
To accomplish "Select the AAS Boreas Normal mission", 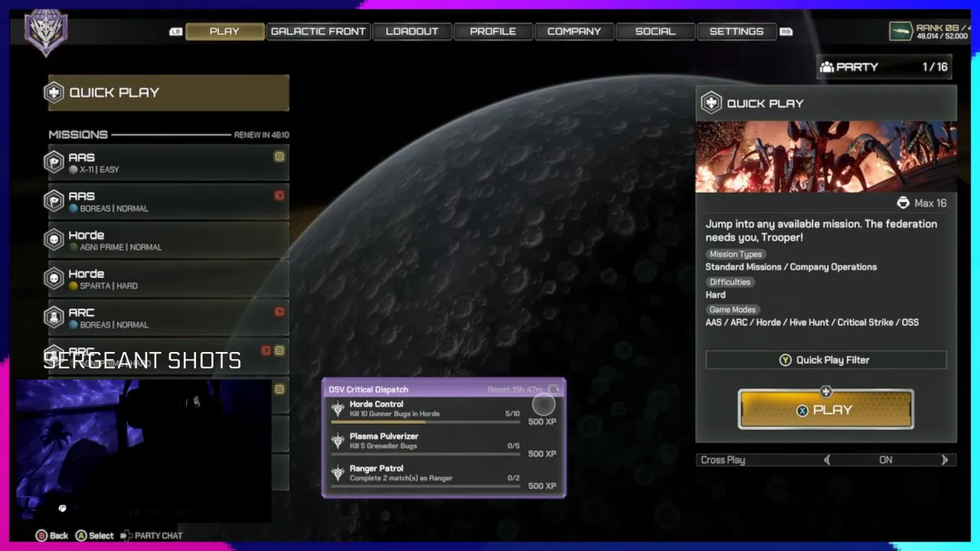I will pos(168,201).
